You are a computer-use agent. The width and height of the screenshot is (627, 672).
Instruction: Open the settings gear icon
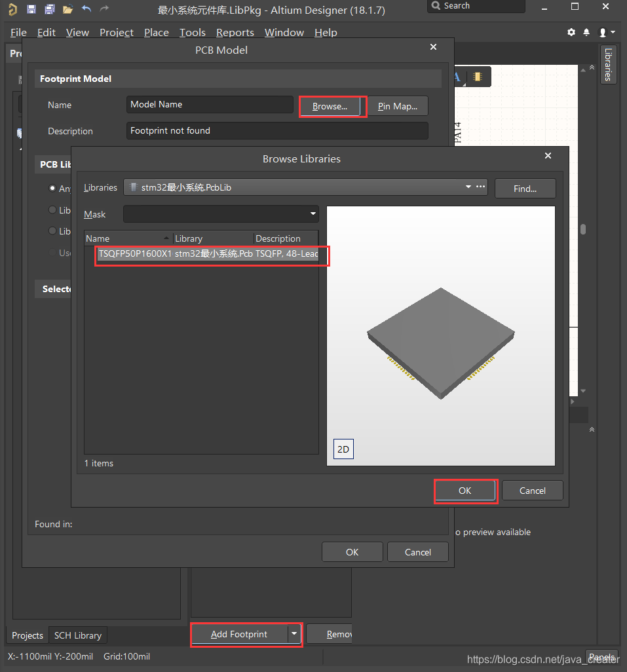click(571, 32)
